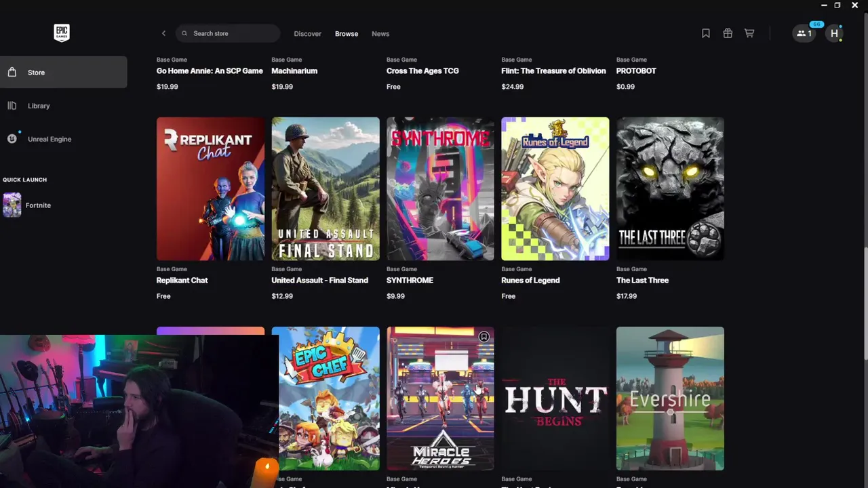Click The Last Three title text
Image resolution: width=868 pixels, height=488 pixels.
coord(642,280)
